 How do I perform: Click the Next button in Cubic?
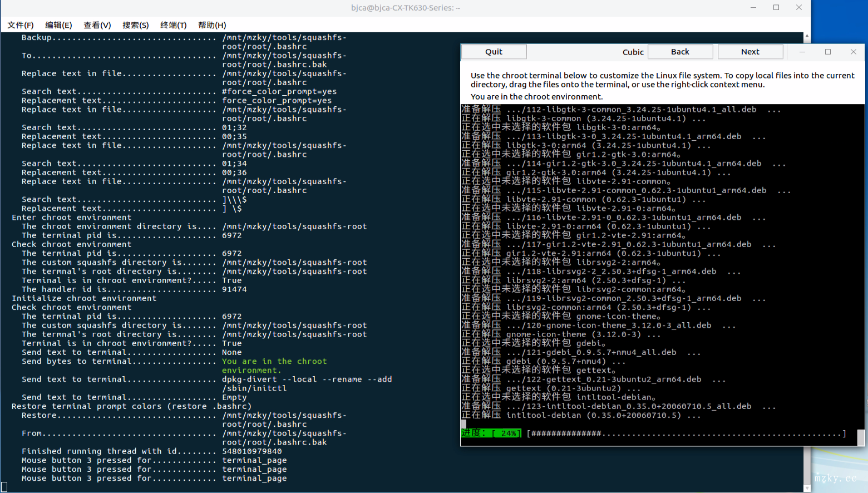(x=750, y=52)
